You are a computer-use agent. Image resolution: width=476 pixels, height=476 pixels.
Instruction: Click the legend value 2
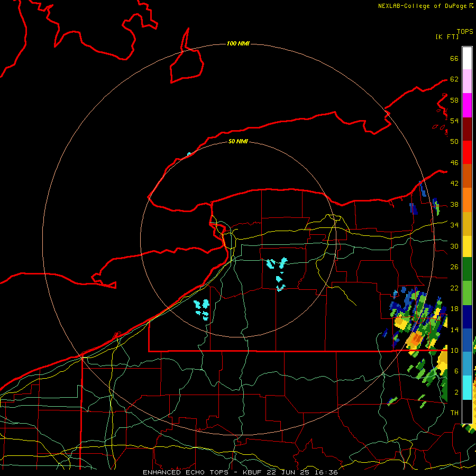[456, 392]
